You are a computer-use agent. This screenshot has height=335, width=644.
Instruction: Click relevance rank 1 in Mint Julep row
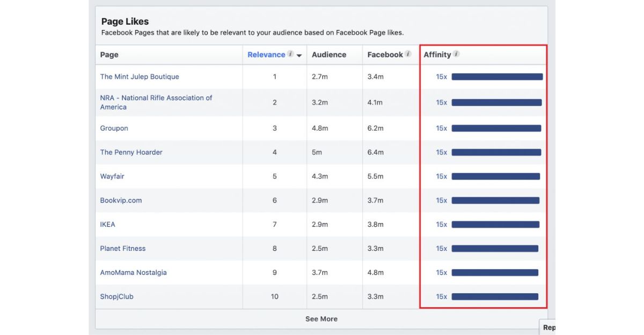(275, 77)
